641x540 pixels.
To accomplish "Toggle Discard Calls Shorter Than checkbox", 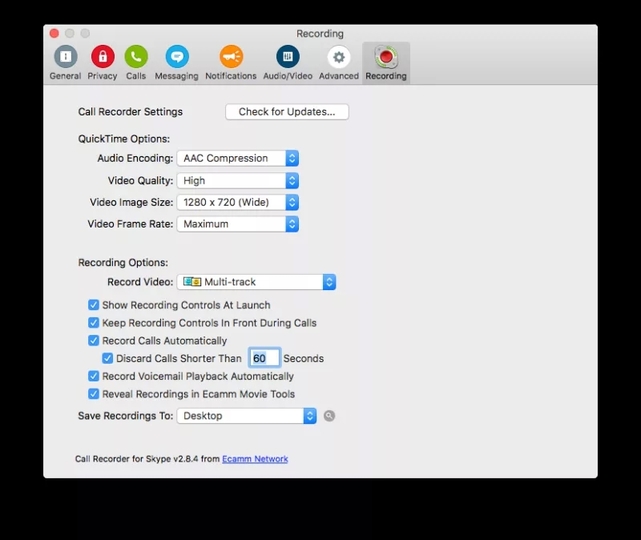I will [107, 359].
